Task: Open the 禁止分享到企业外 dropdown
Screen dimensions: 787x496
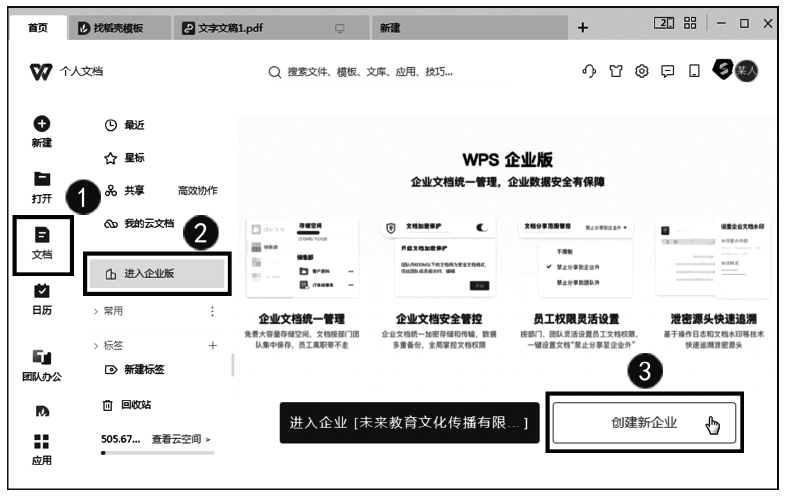Action: (x=606, y=228)
